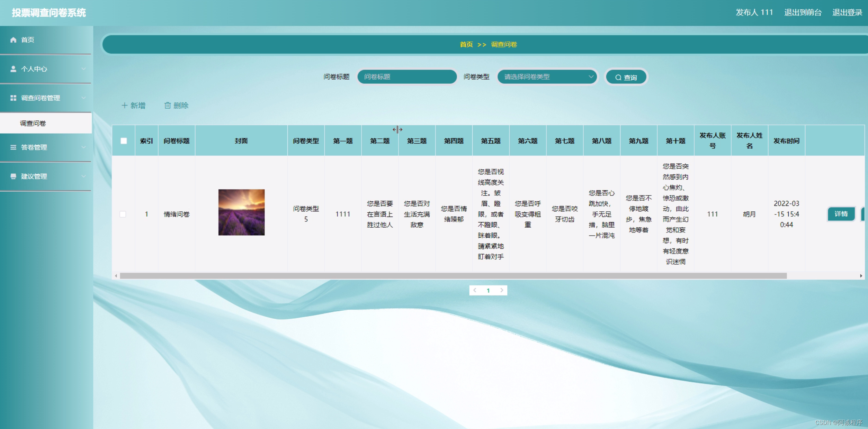Open the 请选择问卷类型 dropdown
Screen dimensions: 868x429
click(x=547, y=77)
